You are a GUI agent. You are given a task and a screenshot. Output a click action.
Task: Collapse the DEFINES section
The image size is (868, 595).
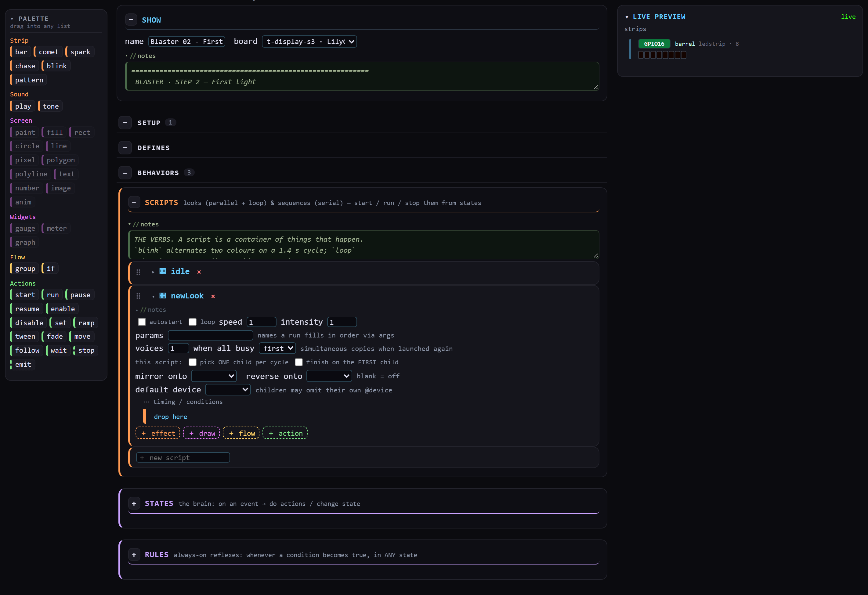pos(125,148)
